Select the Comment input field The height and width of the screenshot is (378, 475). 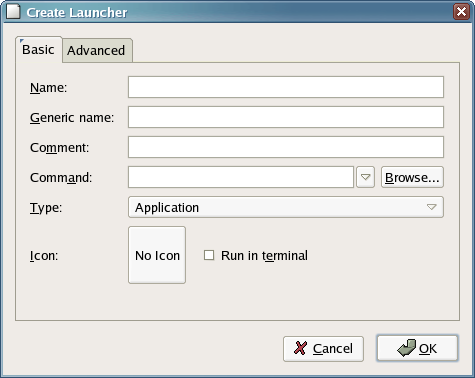point(286,147)
